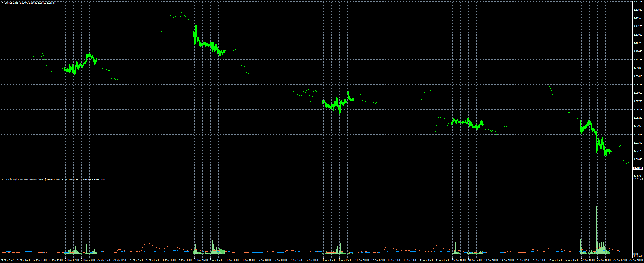Click the 22 Mar 07:00 time label
The image size is (644, 263).
pyautogui.click(x=23, y=260)
